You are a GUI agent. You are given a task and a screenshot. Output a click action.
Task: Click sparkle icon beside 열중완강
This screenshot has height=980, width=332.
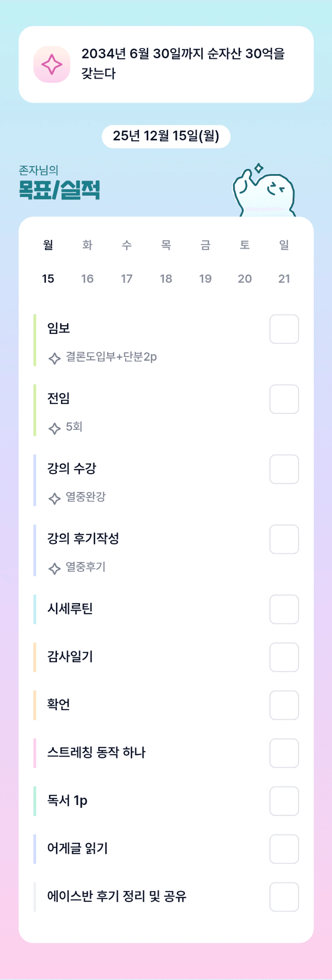click(x=54, y=498)
